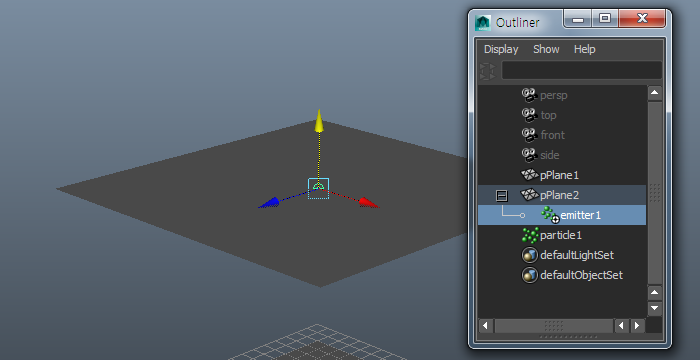
Task: Click the pPlane1 mesh icon
Action: pos(529,175)
